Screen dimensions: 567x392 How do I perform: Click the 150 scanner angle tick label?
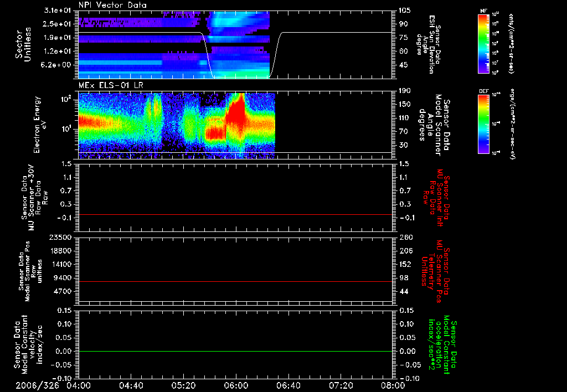(405, 105)
